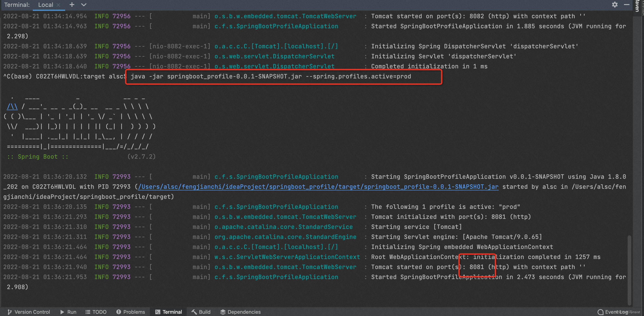Screen dimensions: 644x316
Task: Open the TODO tool window
Action: click(x=96, y=312)
